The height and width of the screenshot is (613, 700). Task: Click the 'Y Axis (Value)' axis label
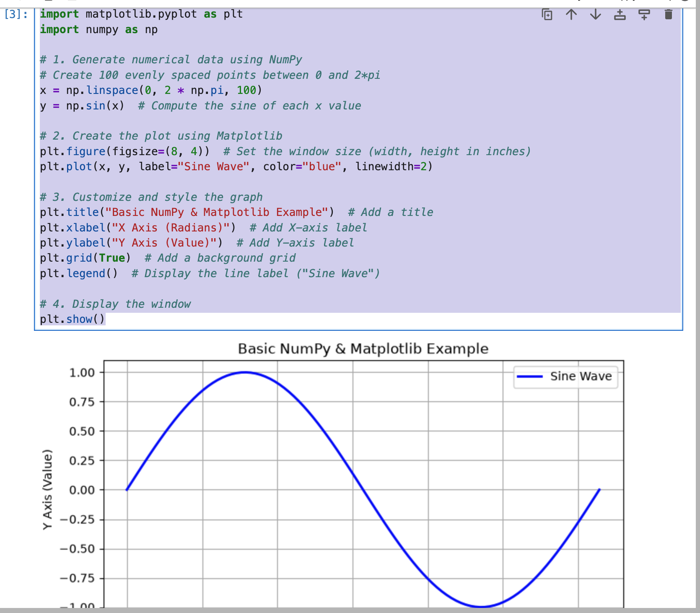click(x=48, y=489)
